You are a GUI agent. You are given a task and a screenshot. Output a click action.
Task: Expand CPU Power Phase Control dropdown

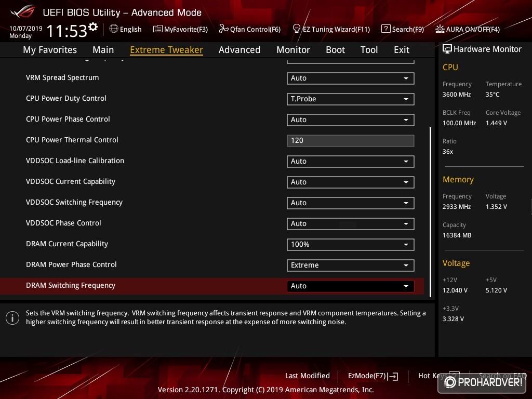click(351, 120)
